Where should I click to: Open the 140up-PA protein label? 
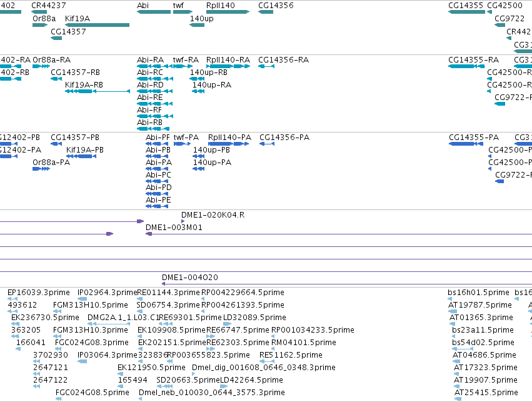pyautogui.click(x=212, y=163)
